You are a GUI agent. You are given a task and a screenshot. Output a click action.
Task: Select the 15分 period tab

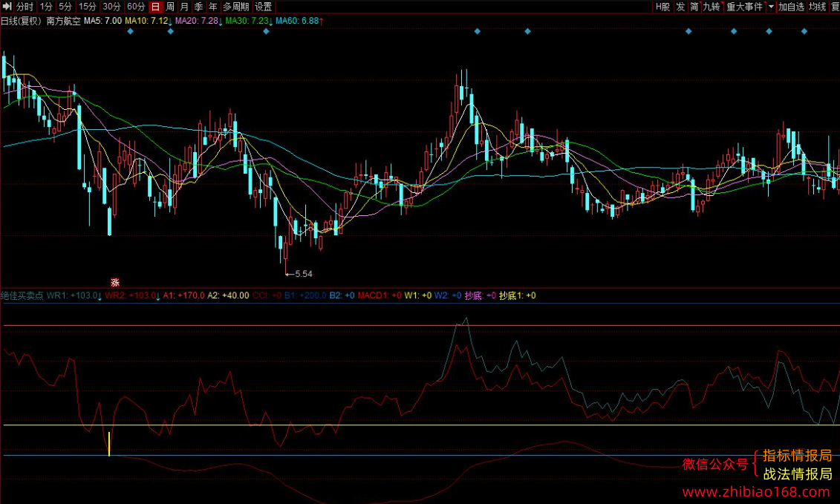click(87, 7)
